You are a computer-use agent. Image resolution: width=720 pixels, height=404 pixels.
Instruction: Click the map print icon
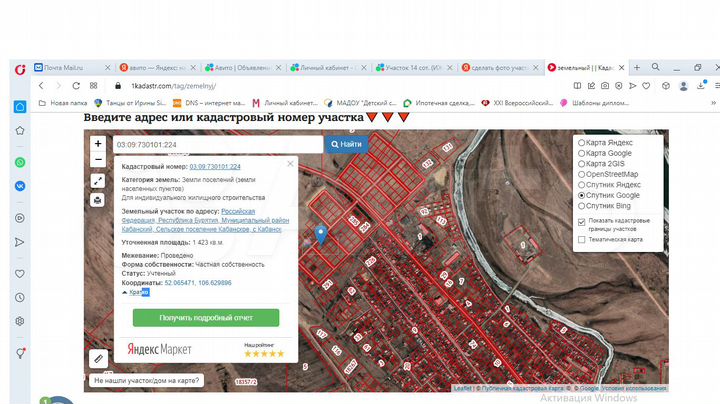[x=98, y=199]
